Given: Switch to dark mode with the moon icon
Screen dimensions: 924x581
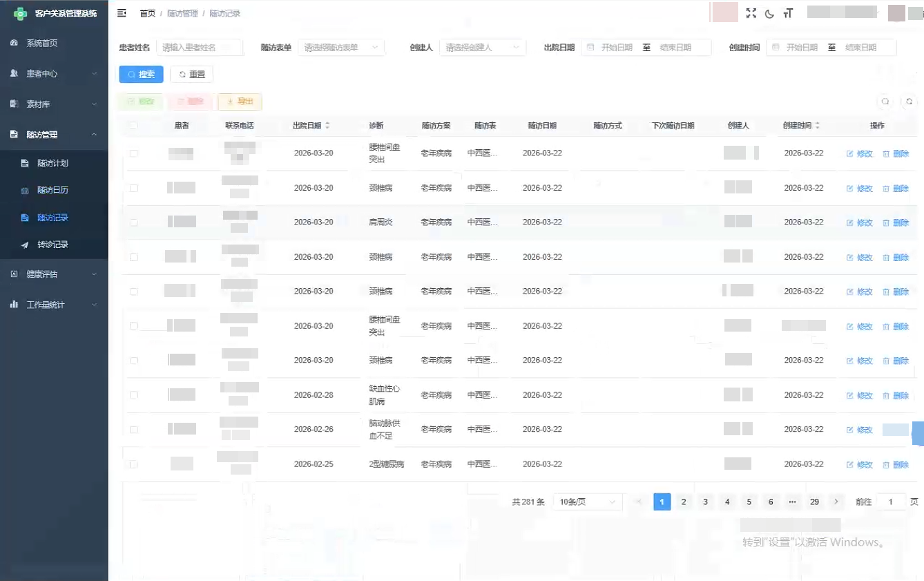Looking at the screenshot, I should (x=769, y=14).
